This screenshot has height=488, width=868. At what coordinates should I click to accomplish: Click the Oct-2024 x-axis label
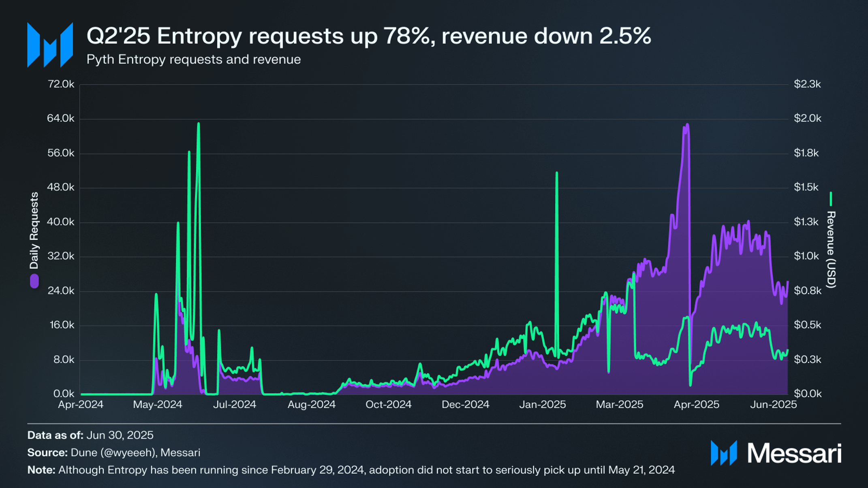[389, 405]
